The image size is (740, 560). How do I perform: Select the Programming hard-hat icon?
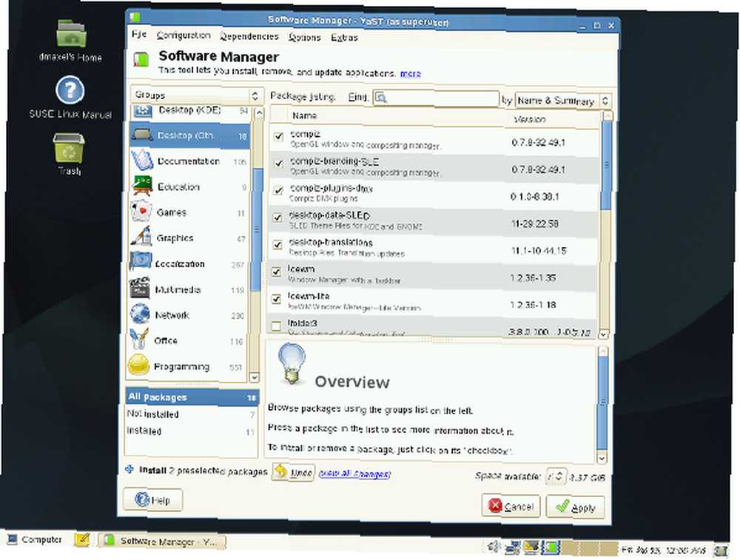(x=138, y=365)
